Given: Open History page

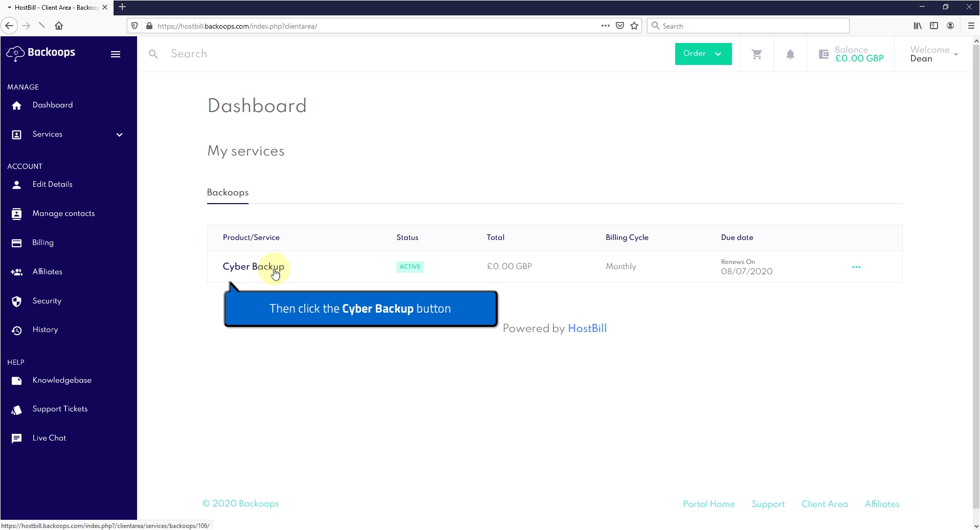Looking at the screenshot, I should [45, 329].
